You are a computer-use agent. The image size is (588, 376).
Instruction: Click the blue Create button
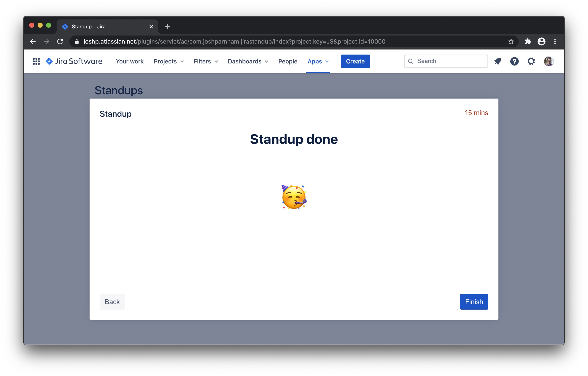355,61
